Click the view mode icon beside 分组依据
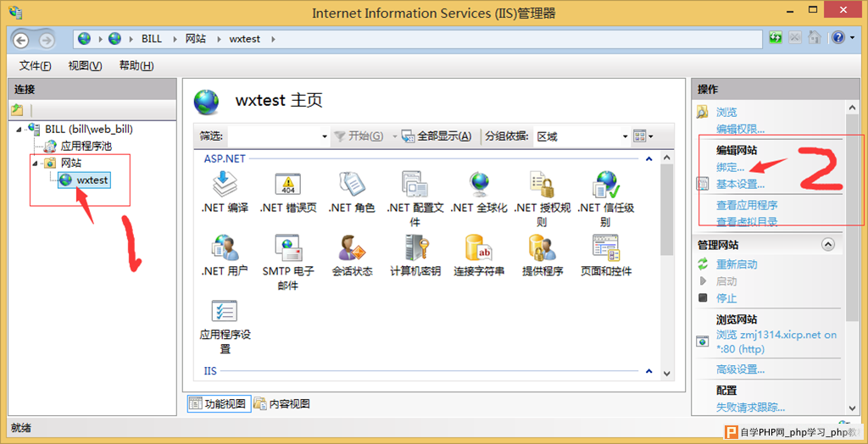The height and width of the screenshot is (444, 868). click(x=640, y=136)
